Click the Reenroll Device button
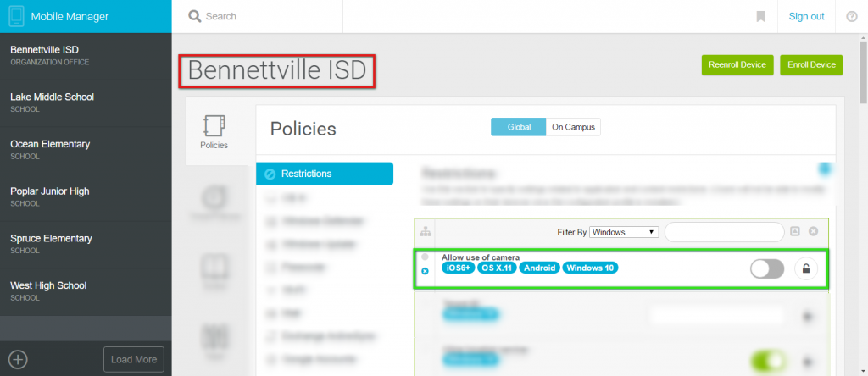Screen dimensions: 868x376 point(737,64)
